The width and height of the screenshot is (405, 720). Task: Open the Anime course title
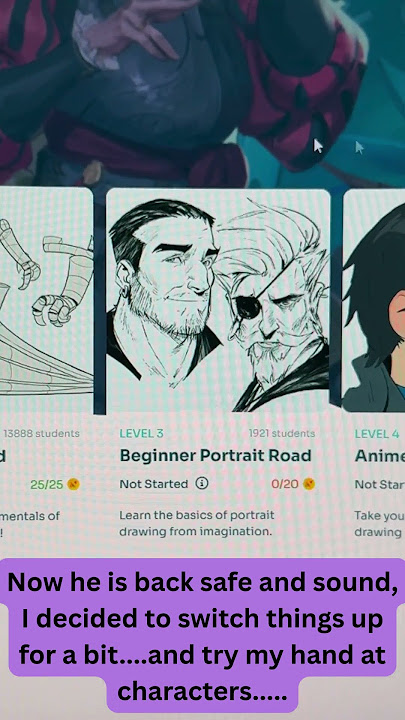tap(380, 456)
